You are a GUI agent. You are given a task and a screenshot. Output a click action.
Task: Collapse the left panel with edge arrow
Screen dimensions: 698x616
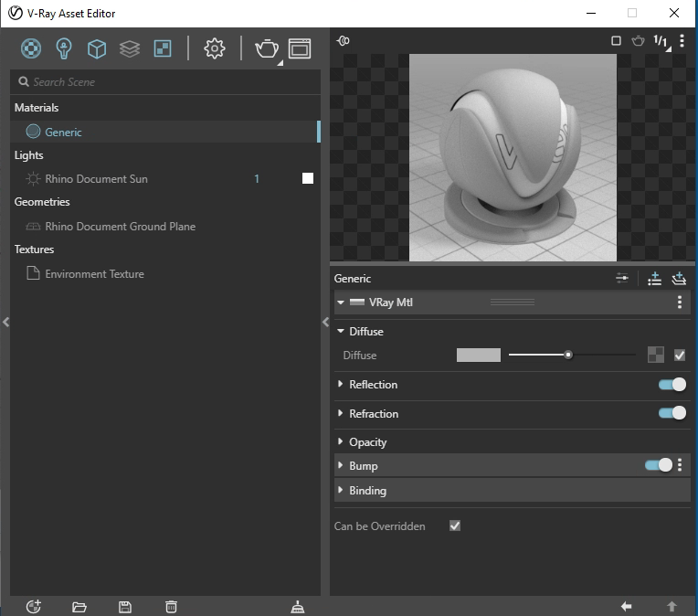point(5,322)
